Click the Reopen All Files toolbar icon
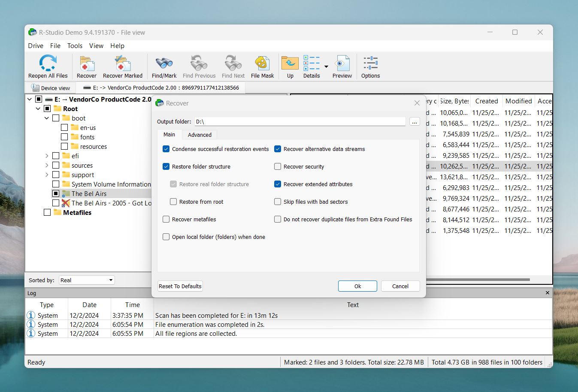This screenshot has height=392, width=578. pyautogui.click(x=48, y=66)
